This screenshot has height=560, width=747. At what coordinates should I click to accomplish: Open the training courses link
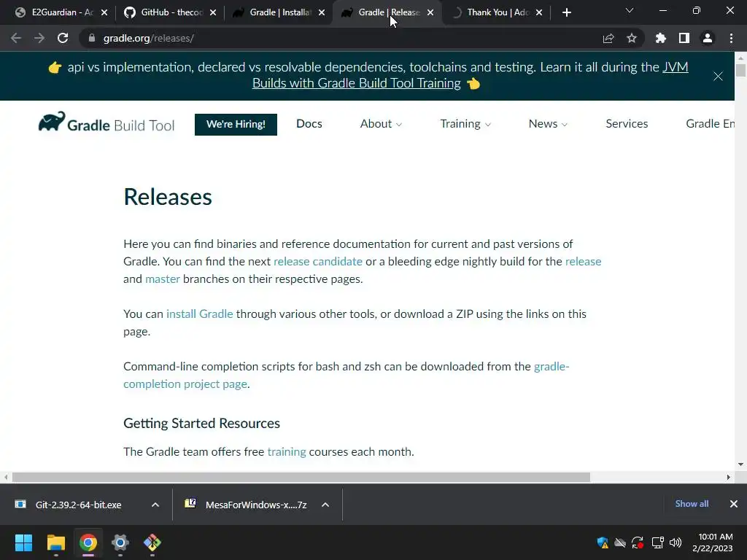point(287,451)
